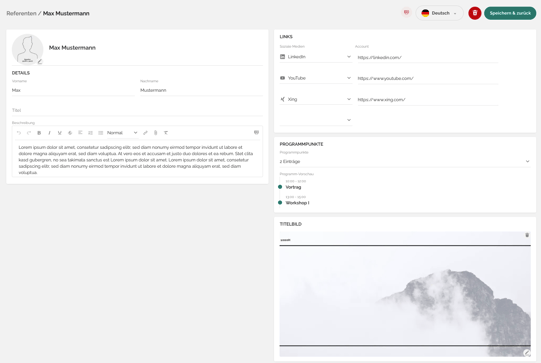Click the pink translation icon beside Deutsch

406,13
